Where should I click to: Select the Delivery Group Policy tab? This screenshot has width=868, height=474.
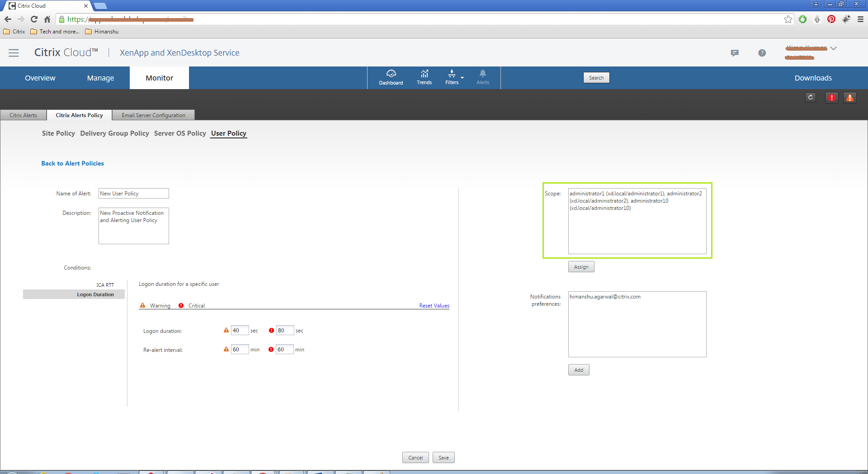114,133
